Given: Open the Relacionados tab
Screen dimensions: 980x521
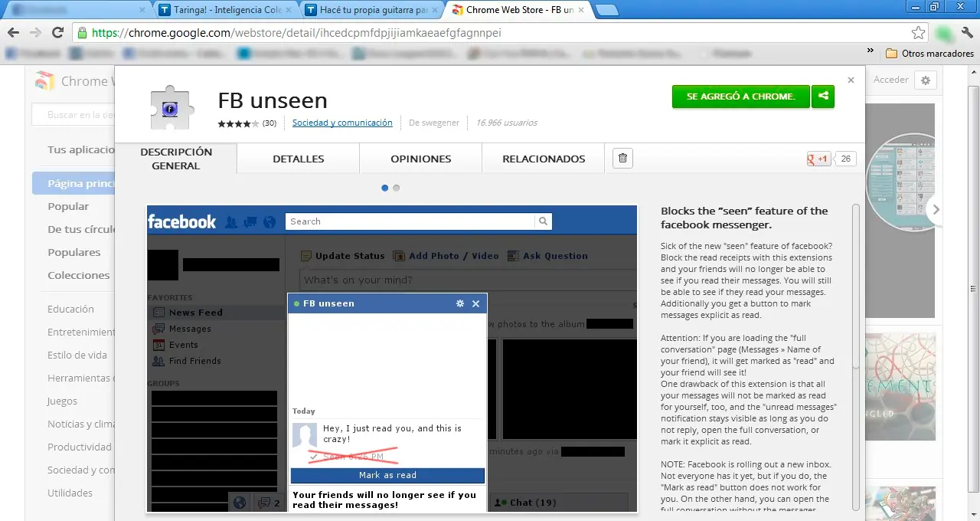Looking at the screenshot, I should tap(544, 159).
